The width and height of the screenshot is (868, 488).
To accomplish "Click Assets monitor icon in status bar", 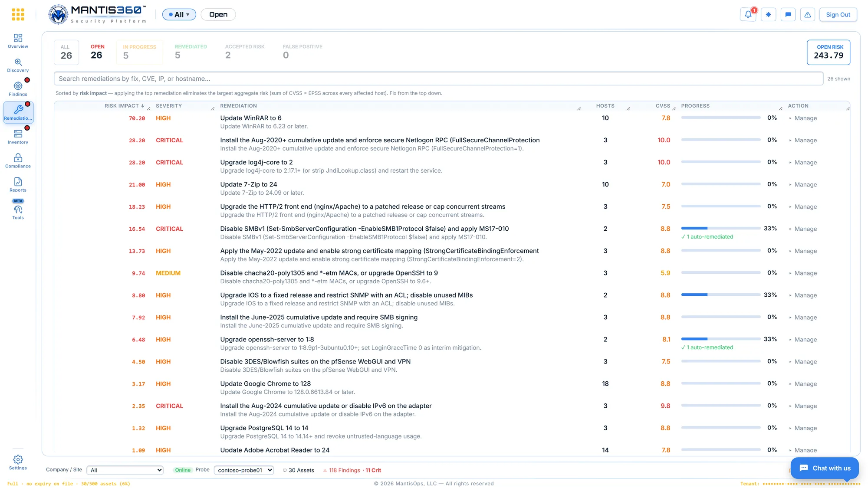I will pyautogui.click(x=285, y=470).
